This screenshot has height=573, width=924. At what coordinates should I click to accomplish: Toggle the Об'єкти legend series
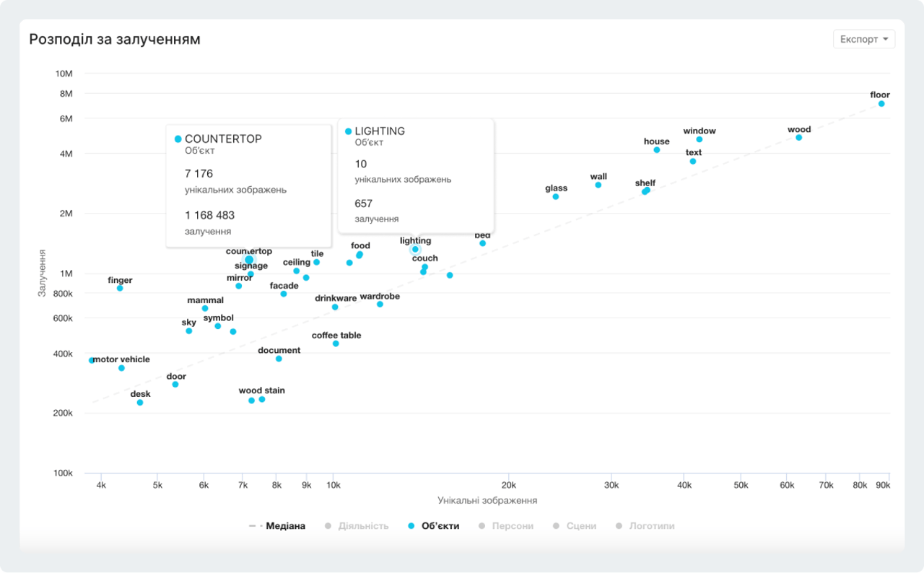[x=433, y=526]
